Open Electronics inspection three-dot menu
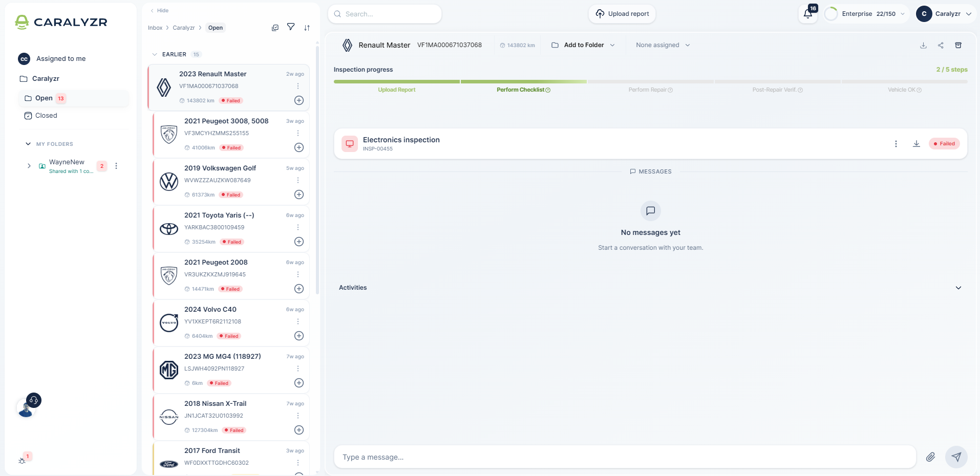This screenshot has width=980, height=476. pos(896,144)
